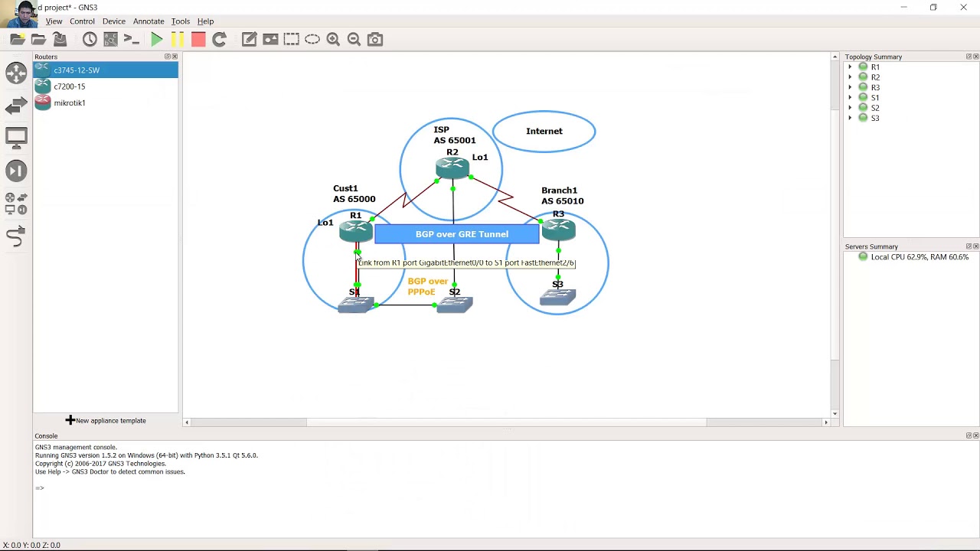Open the Tools menu
The image size is (980, 551).
(181, 21)
